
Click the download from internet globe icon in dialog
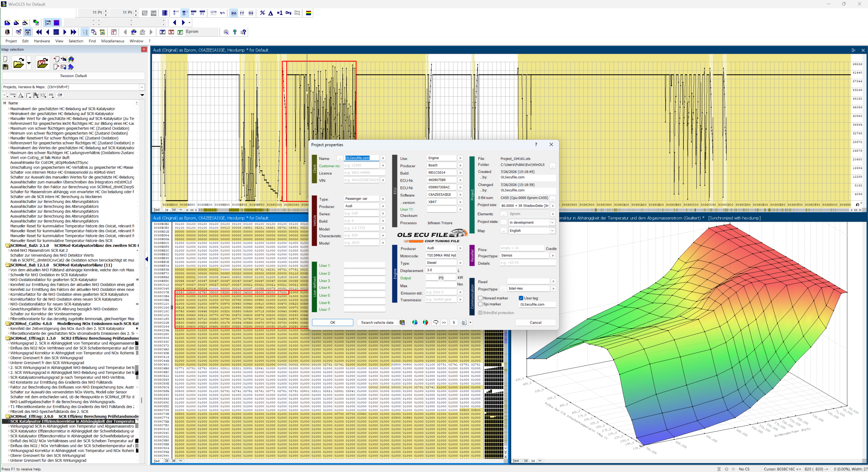[415, 322]
